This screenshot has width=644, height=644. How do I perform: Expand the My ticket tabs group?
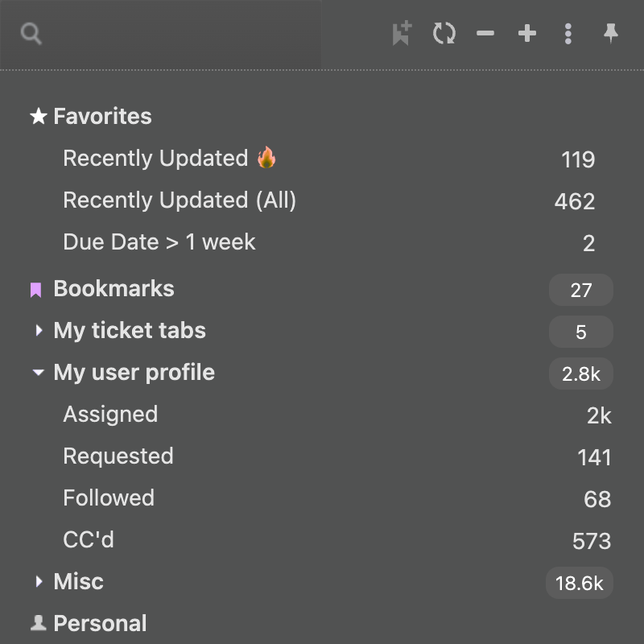point(39,330)
